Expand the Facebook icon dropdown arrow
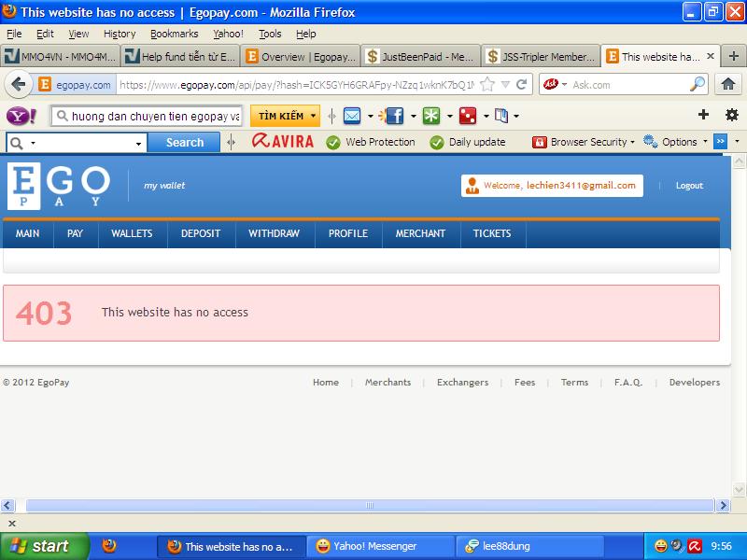Screen dimensions: 747x560 pos(413,116)
